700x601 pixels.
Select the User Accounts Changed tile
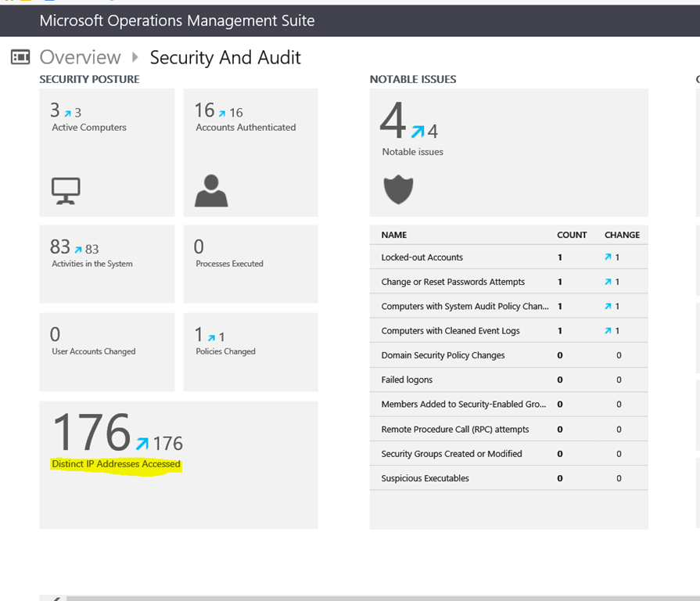tap(106, 351)
